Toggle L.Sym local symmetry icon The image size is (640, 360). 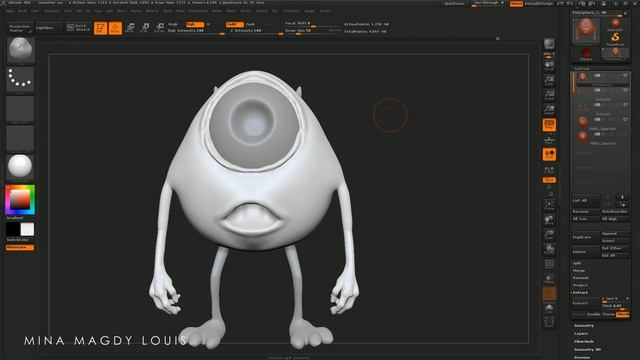pos(549,169)
